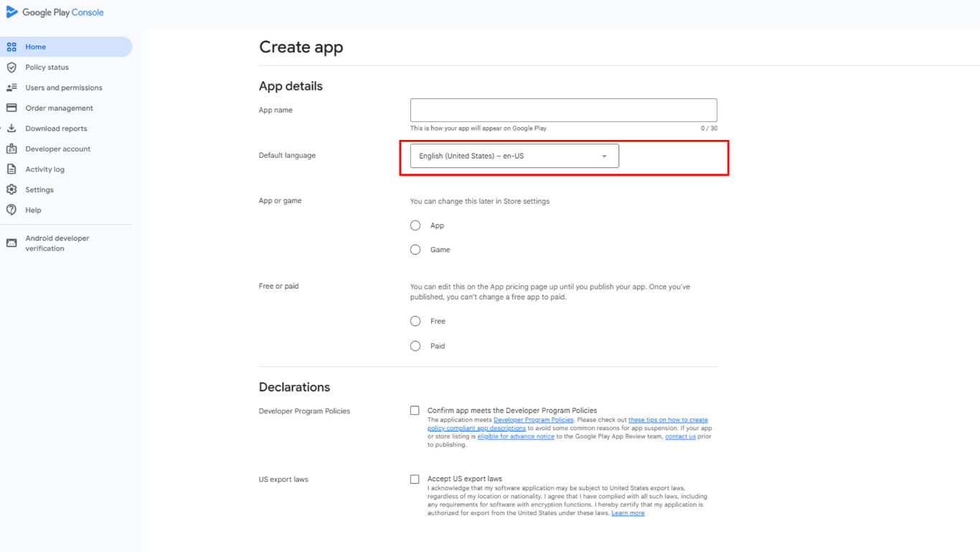Screen dimensions: 980x552
Task: Choose the Free radio option
Action: pyautogui.click(x=415, y=322)
